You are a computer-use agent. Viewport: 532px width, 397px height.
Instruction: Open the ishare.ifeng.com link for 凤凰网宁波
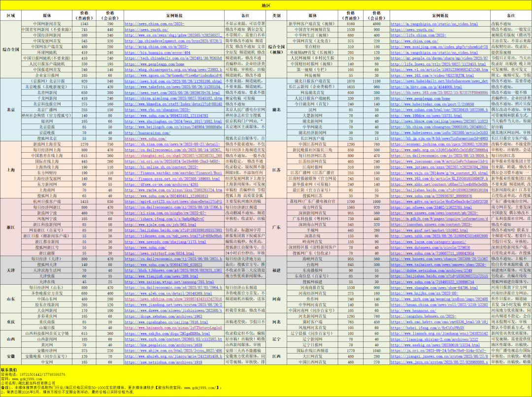point(164,219)
